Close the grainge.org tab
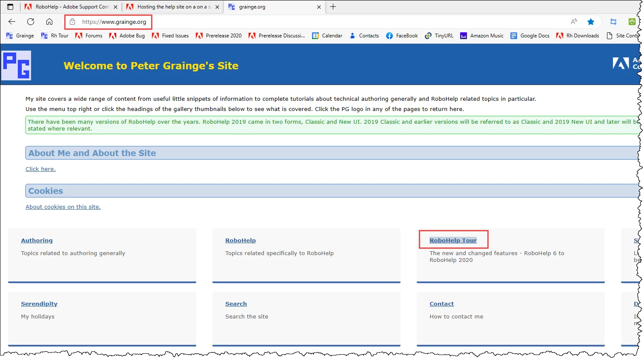 click(319, 7)
